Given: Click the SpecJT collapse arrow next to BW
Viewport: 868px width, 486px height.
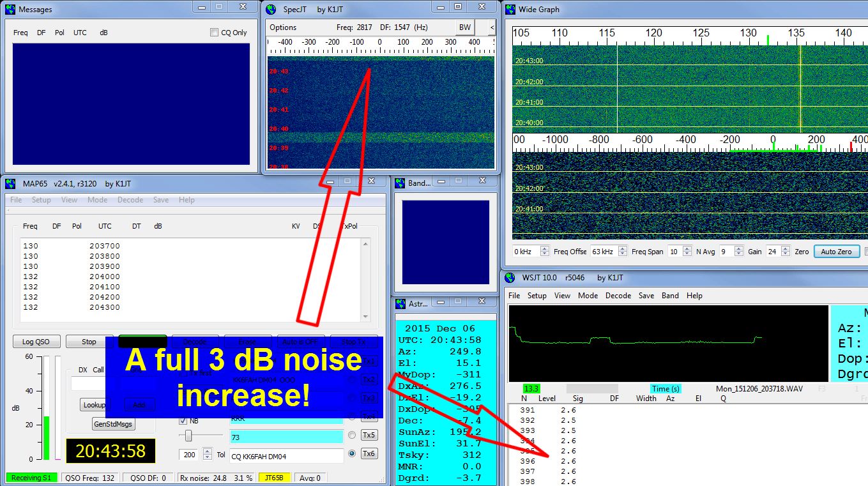Looking at the screenshot, I should tap(491, 27).
